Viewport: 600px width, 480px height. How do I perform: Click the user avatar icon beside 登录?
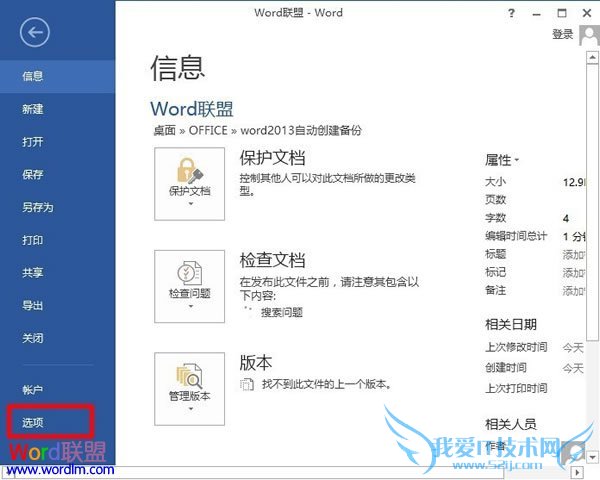click(x=589, y=35)
